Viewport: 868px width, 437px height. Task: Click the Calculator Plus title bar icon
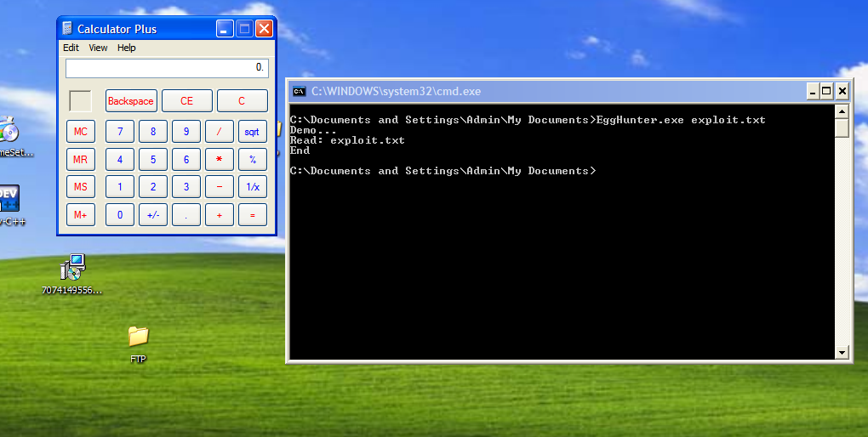point(67,29)
